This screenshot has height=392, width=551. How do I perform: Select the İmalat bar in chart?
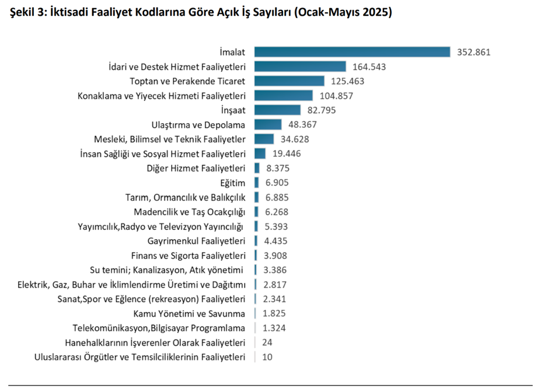click(352, 52)
